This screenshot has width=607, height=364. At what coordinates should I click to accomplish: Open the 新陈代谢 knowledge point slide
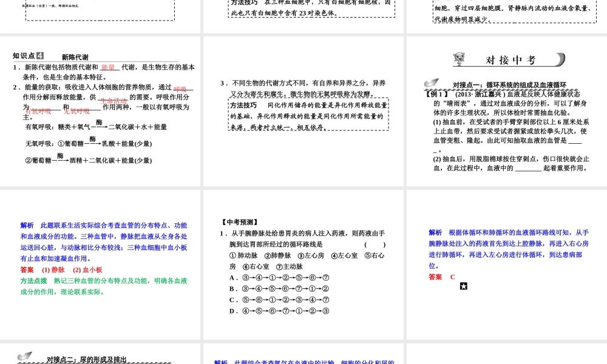click(100, 111)
